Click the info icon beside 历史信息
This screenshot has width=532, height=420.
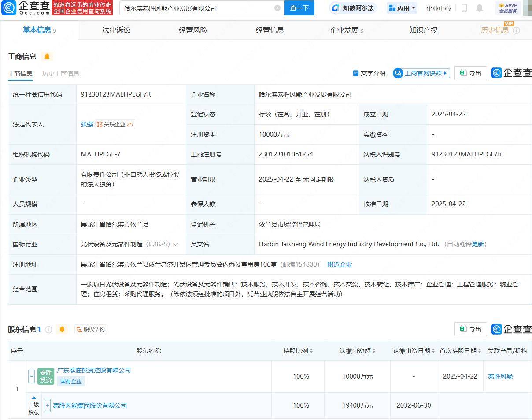coord(517,30)
